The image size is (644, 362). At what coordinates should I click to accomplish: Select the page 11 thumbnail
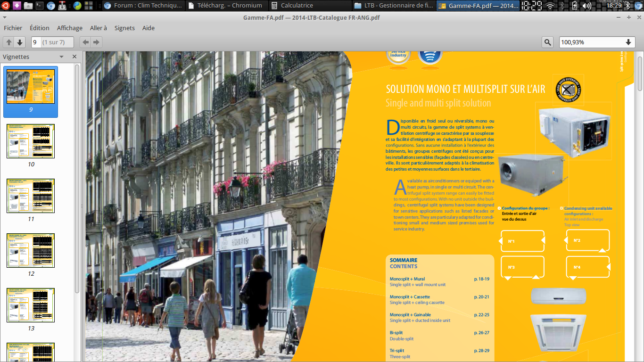tap(31, 196)
